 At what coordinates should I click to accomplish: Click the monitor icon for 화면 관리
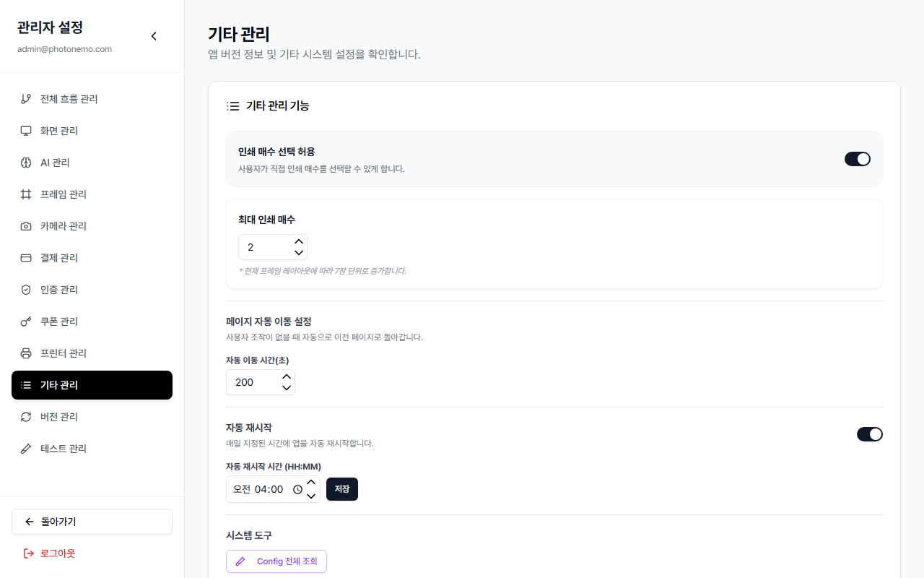click(x=26, y=131)
